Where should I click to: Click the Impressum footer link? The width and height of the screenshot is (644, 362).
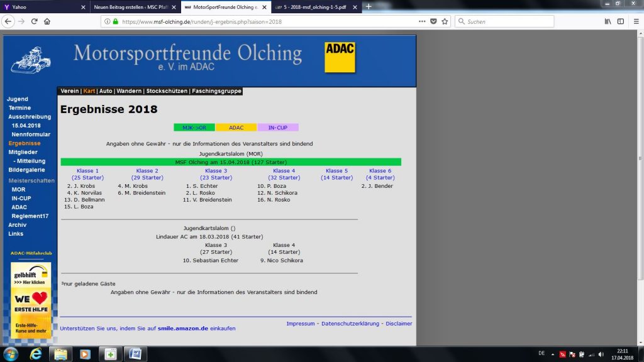pyautogui.click(x=301, y=324)
